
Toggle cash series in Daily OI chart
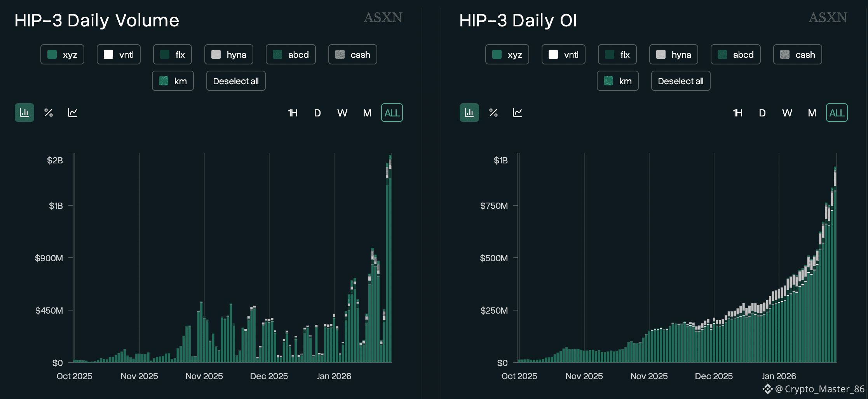[x=797, y=54]
